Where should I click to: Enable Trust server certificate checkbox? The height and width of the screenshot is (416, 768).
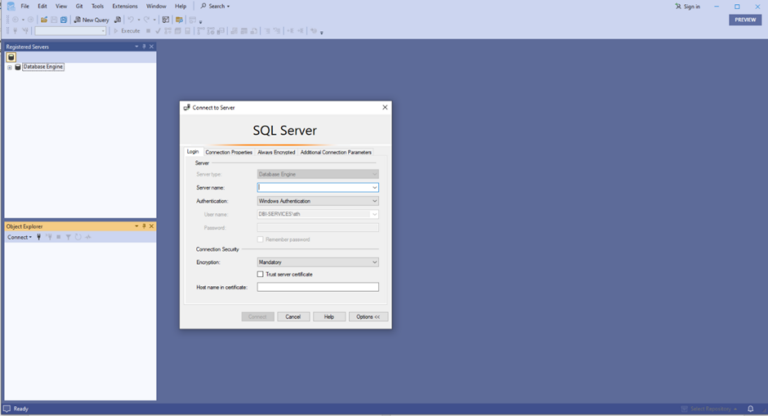[261, 274]
